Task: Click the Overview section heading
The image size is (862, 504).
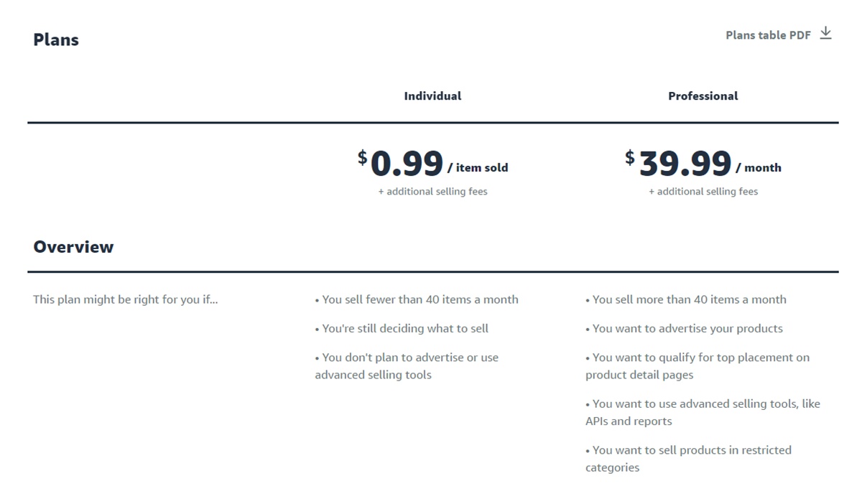Action: (x=73, y=247)
